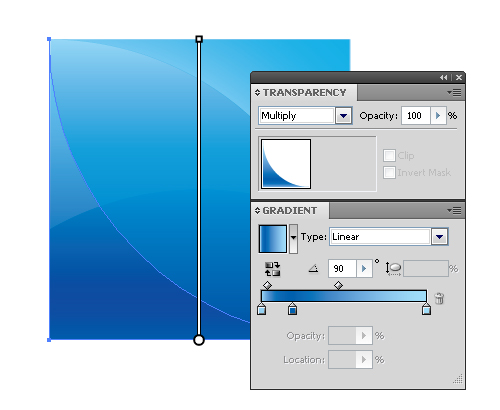Screen dimensions: 500x410
Task: Click the Gradient panel menu icon
Action: tap(455, 210)
